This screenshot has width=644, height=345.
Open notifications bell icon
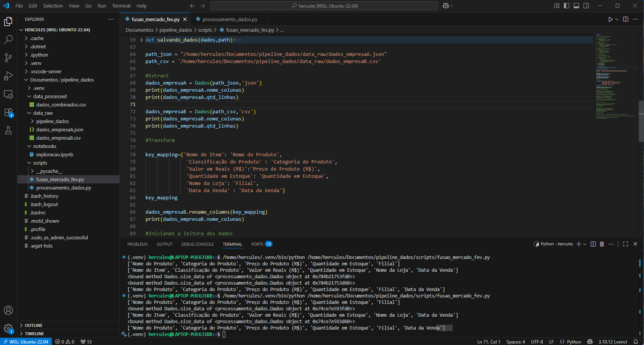(636, 342)
